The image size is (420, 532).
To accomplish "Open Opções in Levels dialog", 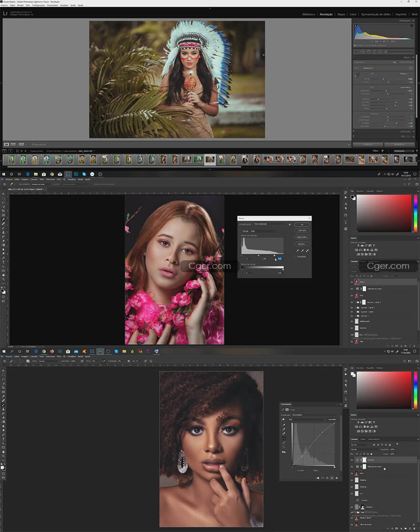I will (302, 244).
